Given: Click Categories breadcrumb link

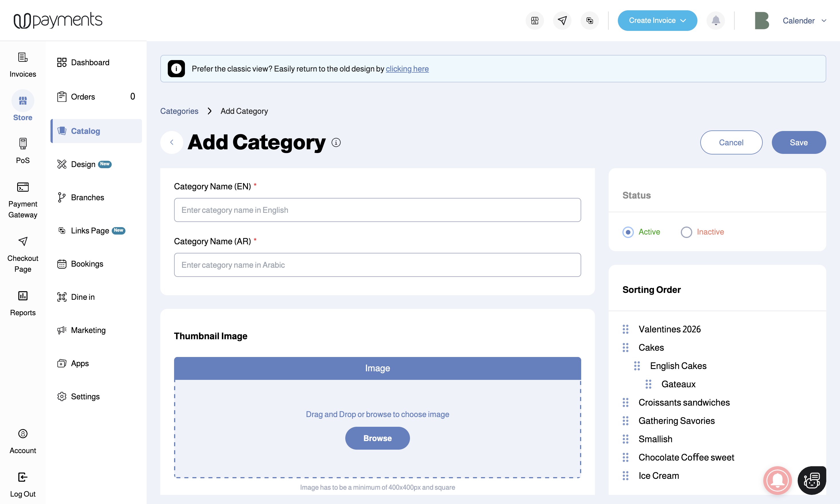Looking at the screenshot, I should [x=179, y=111].
